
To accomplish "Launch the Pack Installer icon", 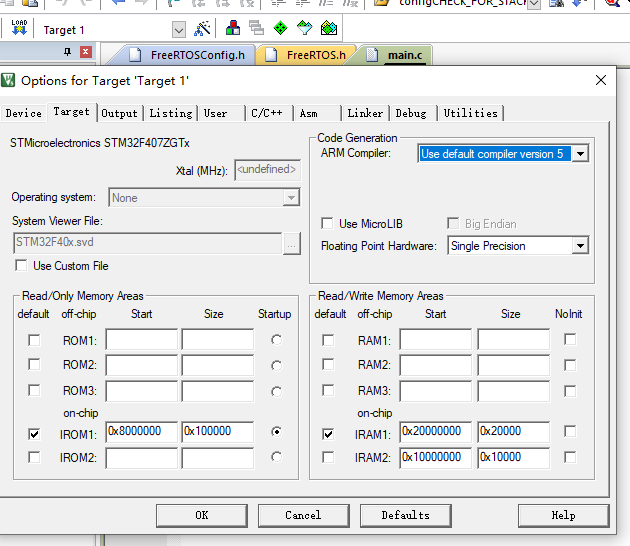I will (x=329, y=28).
